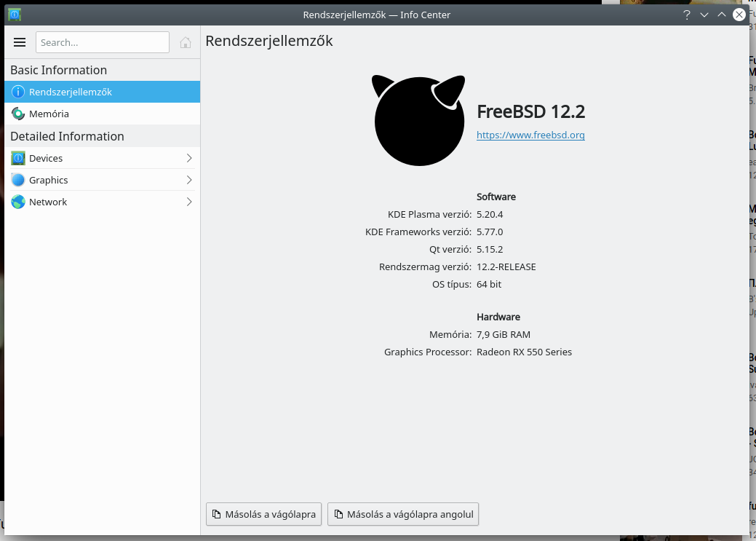The width and height of the screenshot is (756, 541).
Task: Open the hamburger menu in the sidebar
Action: [x=20, y=42]
